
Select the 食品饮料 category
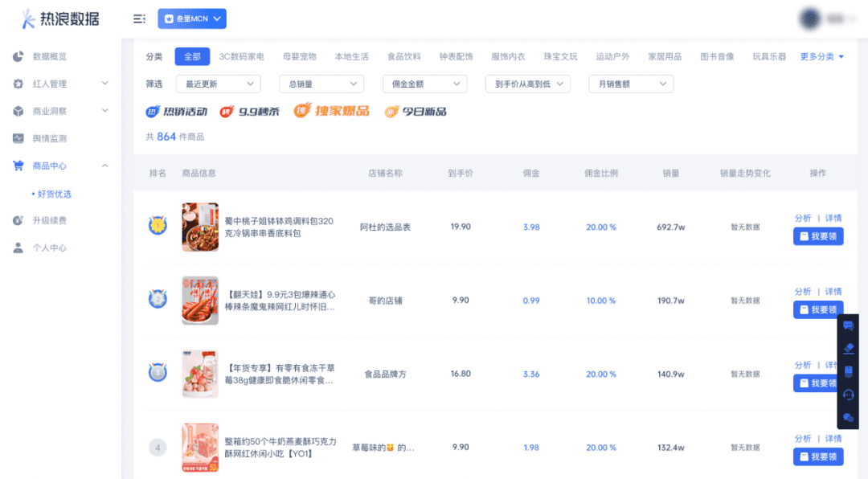[x=404, y=56]
